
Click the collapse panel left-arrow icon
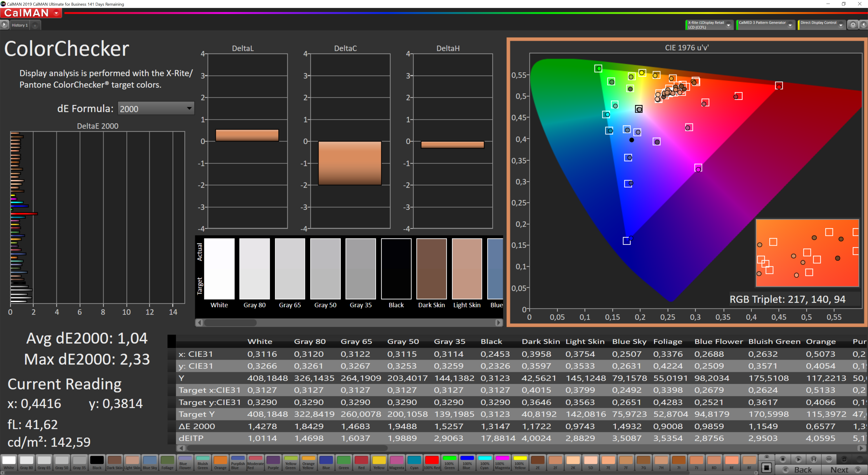coord(864,25)
